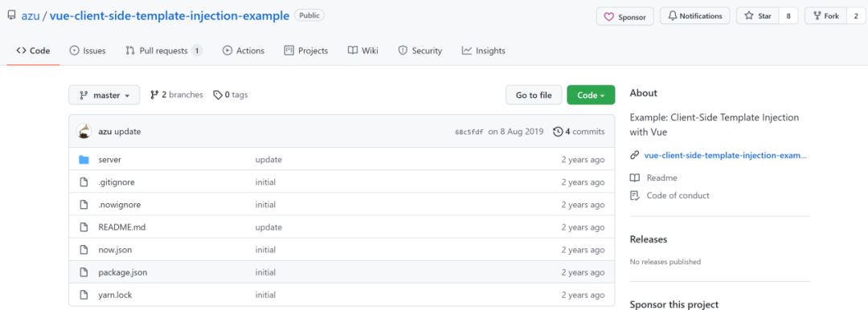
Task: Fork this repository
Action: (826, 16)
